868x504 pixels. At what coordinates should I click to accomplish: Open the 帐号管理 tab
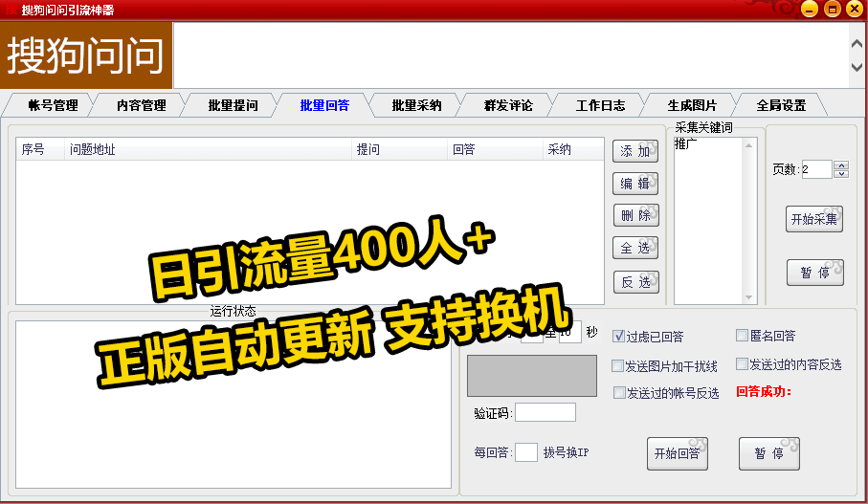[x=53, y=105]
